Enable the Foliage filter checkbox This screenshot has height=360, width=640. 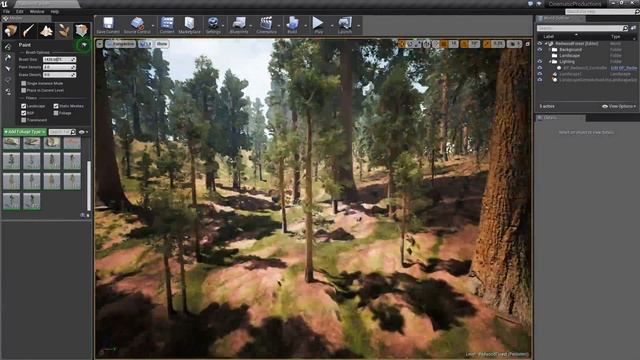pos(56,113)
